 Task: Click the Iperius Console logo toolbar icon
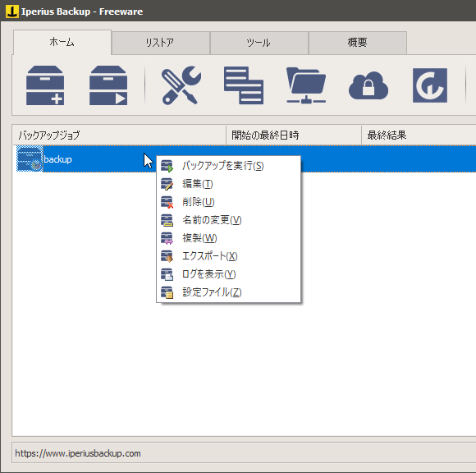pos(430,85)
